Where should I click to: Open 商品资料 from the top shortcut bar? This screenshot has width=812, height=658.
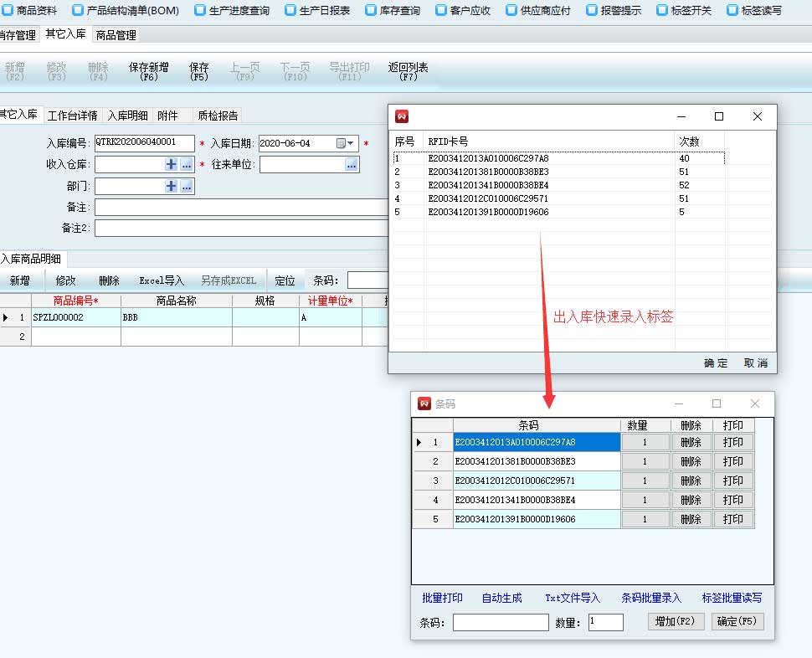(30, 11)
